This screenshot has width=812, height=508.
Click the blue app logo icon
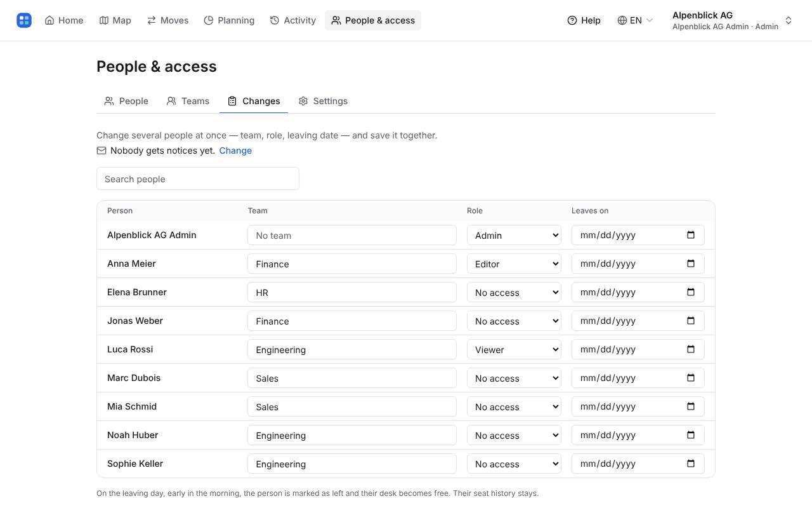[24, 20]
